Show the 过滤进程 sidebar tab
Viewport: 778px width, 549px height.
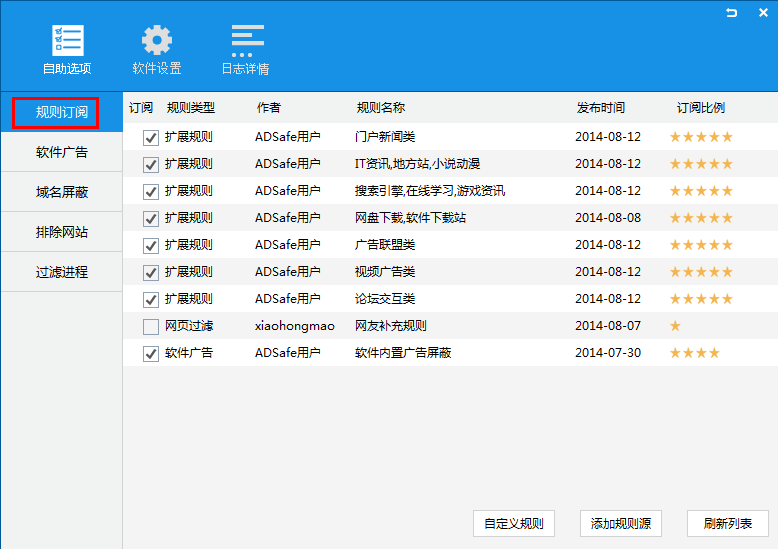(x=62, y=272)
